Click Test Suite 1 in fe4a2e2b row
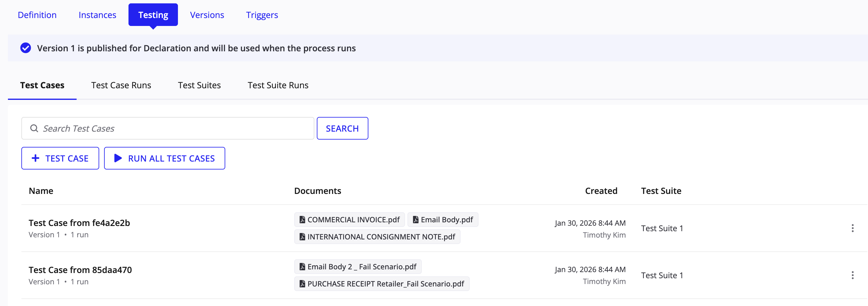Screen dimensions: 868x306 [662, 228]
